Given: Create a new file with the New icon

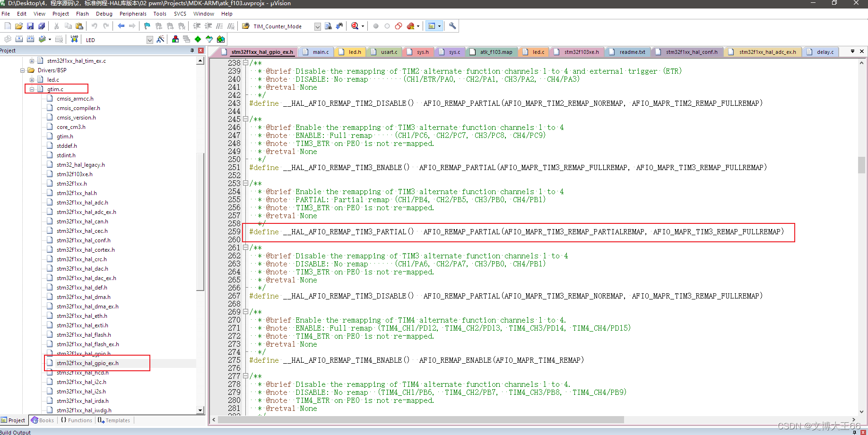Looking at the screenshot, I should [x=8, y=26].
